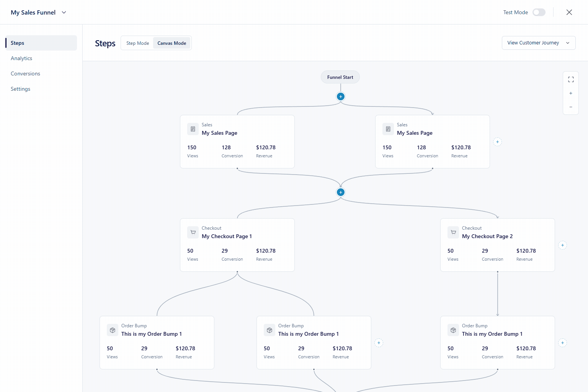The image size is (588, 392).
Task: Click the Order Bump label on the second-column bump card
Action: click(x=291, y=326)
